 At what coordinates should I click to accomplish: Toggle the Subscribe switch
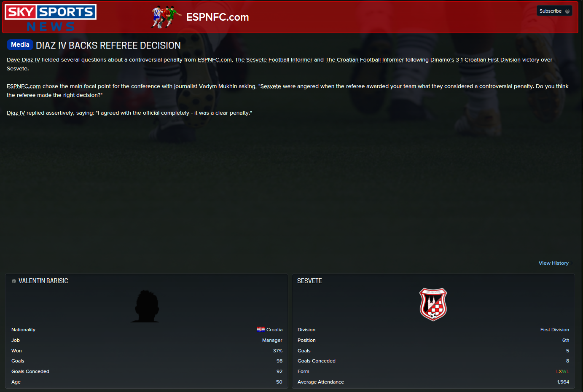coord(567,11)
